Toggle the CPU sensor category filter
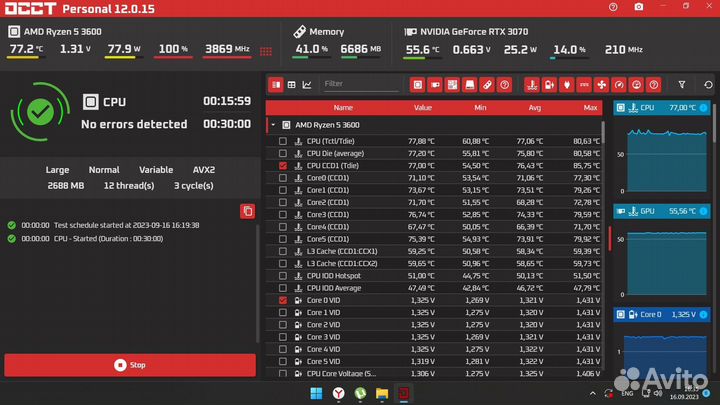Screen dimensions: 720x405 tap(417, 84)
